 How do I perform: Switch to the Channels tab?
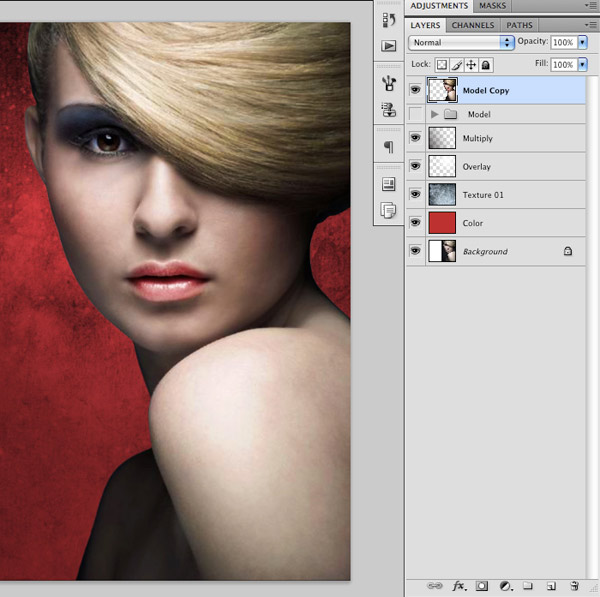(472, 25)
